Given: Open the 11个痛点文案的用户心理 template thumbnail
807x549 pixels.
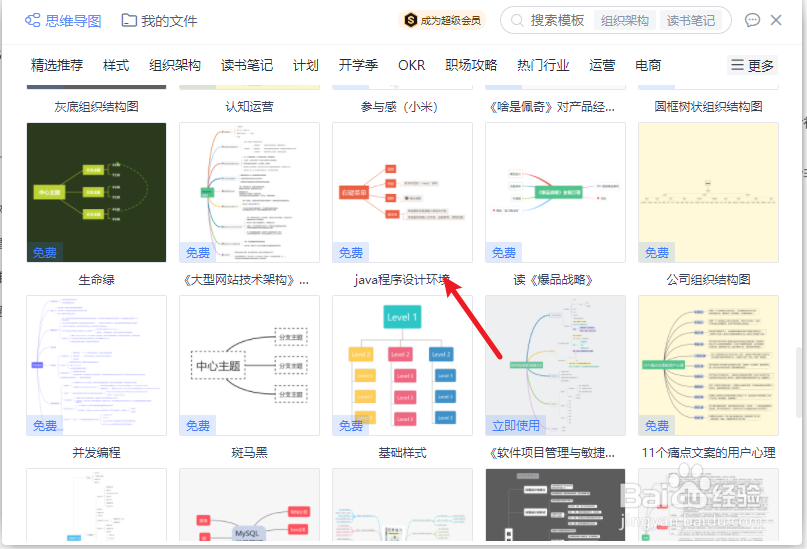Looking at the screenshot, I should 708,365.
